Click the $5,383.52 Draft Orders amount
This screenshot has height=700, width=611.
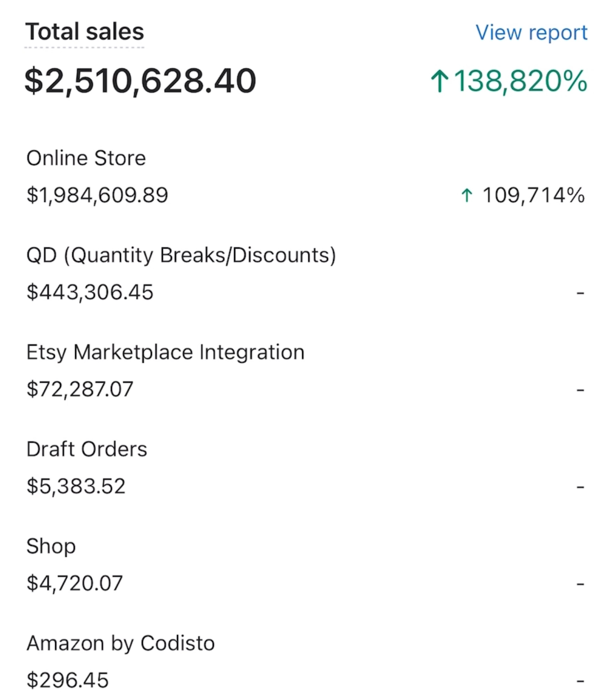pyautogui.click(x=76, y=486)
